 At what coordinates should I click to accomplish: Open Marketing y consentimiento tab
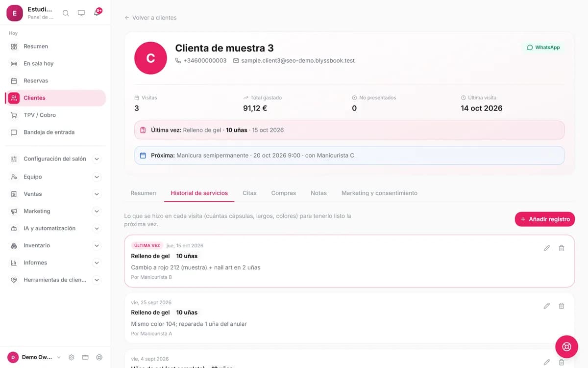click(x=379, y=193)
